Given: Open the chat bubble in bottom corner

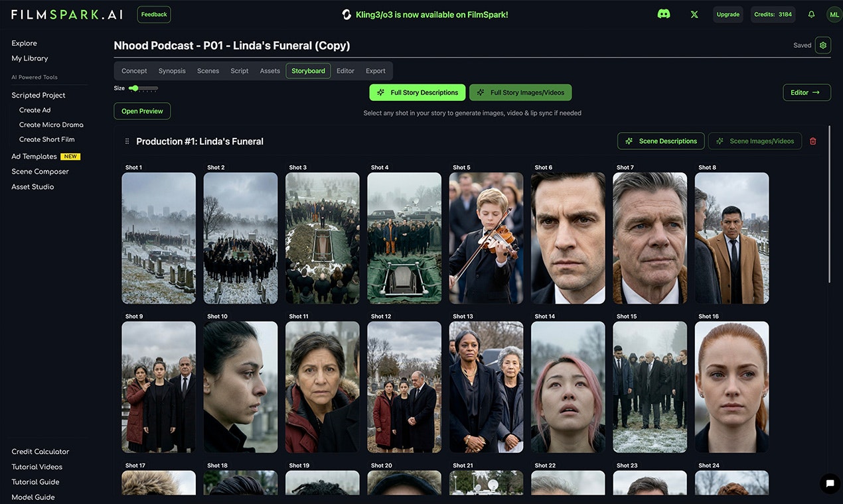Looking at the screenshot, I should 830,484.
